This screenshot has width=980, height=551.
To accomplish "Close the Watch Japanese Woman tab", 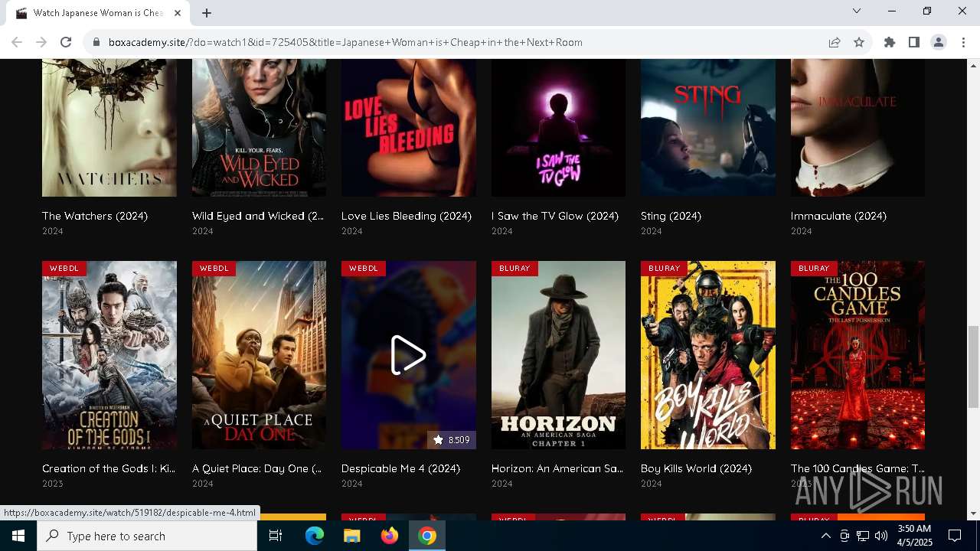I will [178, 12].
